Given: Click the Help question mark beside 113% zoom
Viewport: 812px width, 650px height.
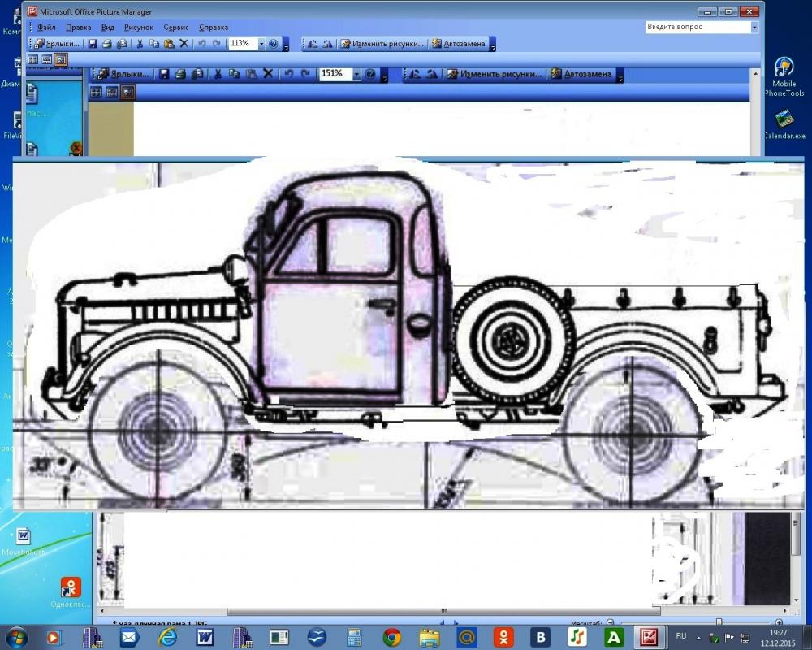Looking at the screenshot, I should coord(274,44).
